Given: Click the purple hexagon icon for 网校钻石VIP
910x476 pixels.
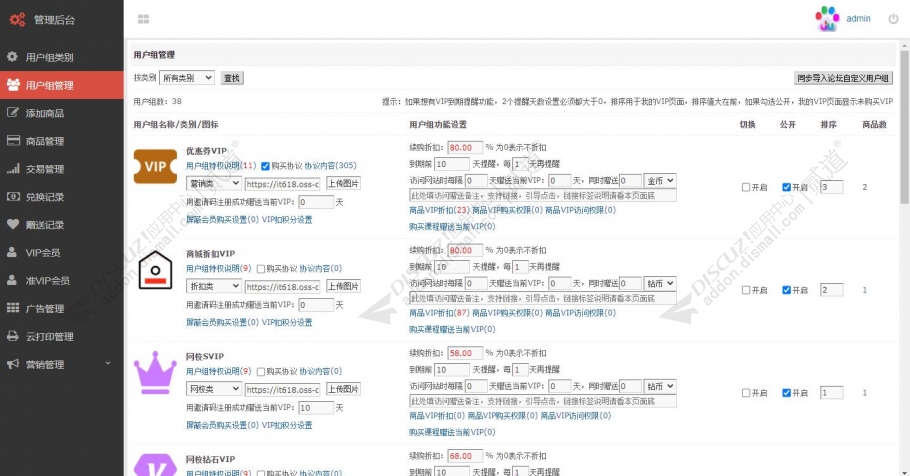Looking at the screenshot, I should (x=155, y=465).
